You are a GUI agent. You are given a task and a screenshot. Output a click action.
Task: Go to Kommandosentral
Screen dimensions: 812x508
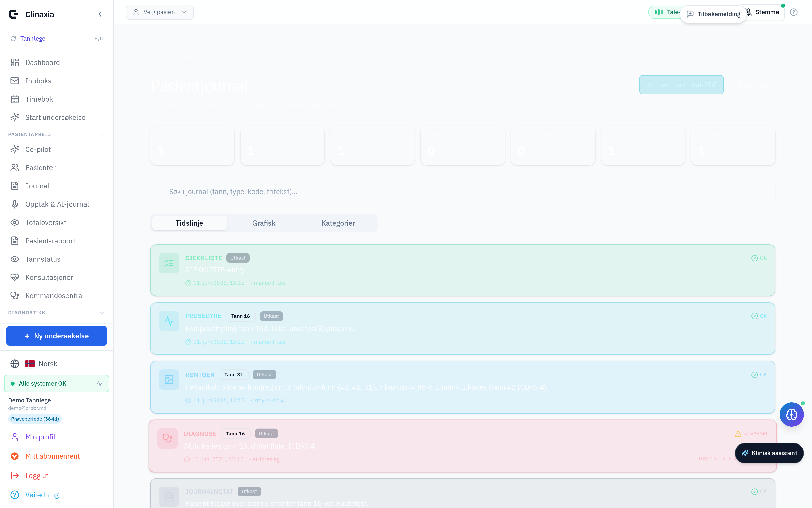[56, 296]
